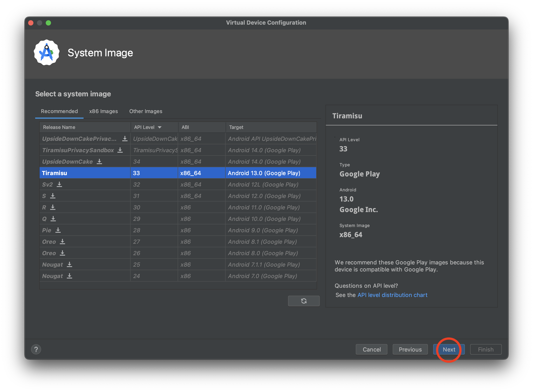Viewport: 533px width, 392px height.
Task: Switch to the x86 Images tab
Action: (x=103, y=111)
